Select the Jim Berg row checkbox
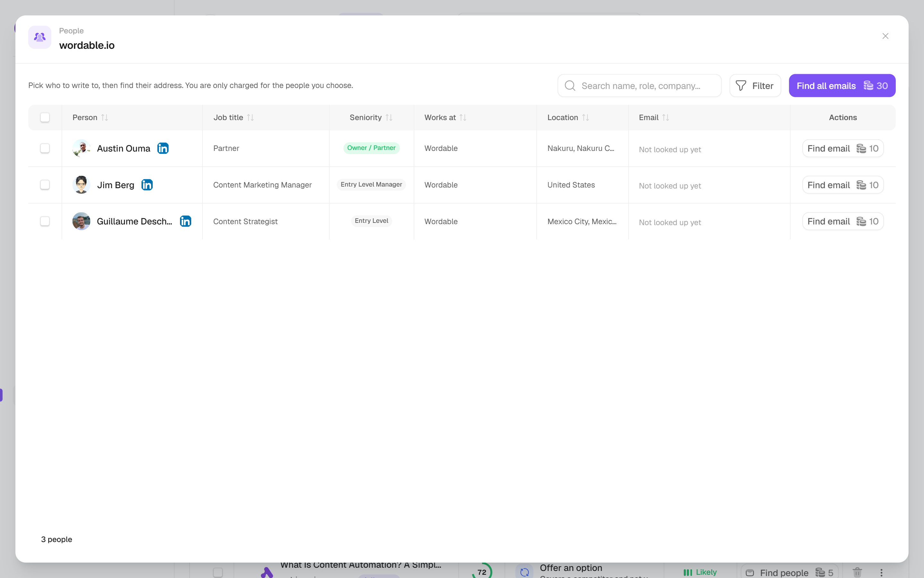This screenshot has width=924, height=578. (x=45, y=185)
